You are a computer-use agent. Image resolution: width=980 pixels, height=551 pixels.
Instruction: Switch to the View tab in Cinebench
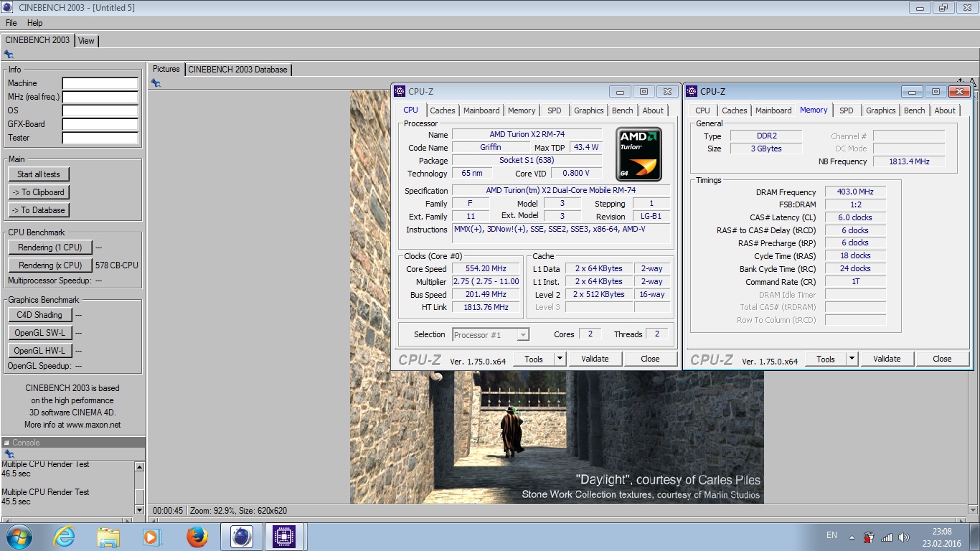click(86, 41)
